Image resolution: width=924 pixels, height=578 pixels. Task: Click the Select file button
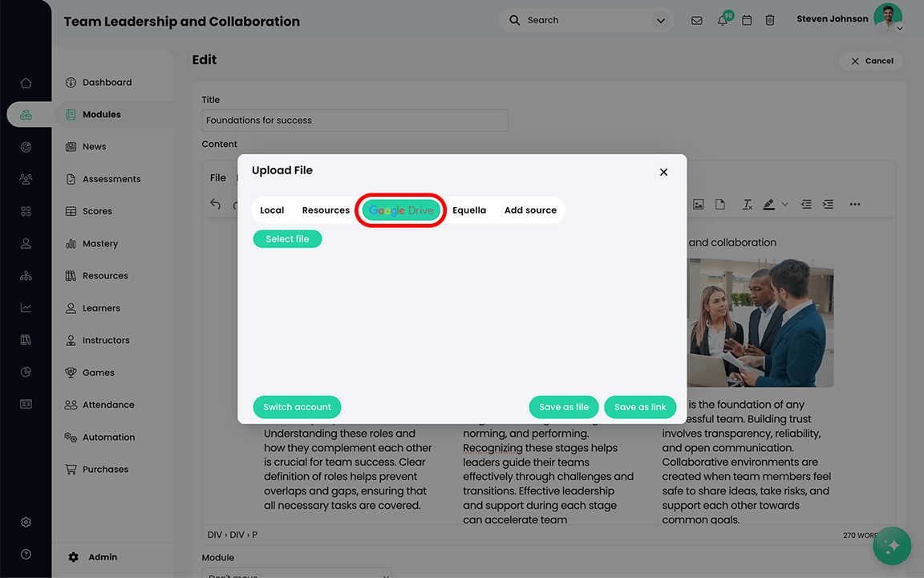tap(287, 238)
